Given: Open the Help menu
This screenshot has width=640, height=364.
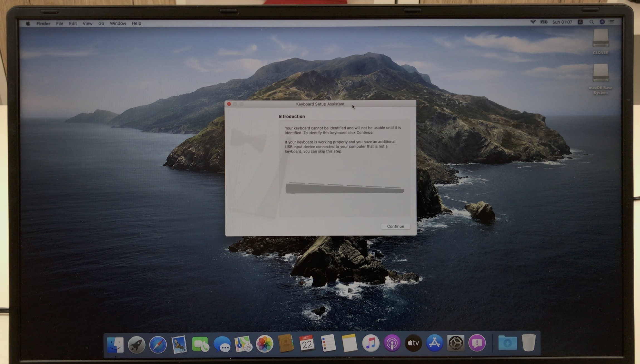Looking at the screenshot, I should 136,23.
